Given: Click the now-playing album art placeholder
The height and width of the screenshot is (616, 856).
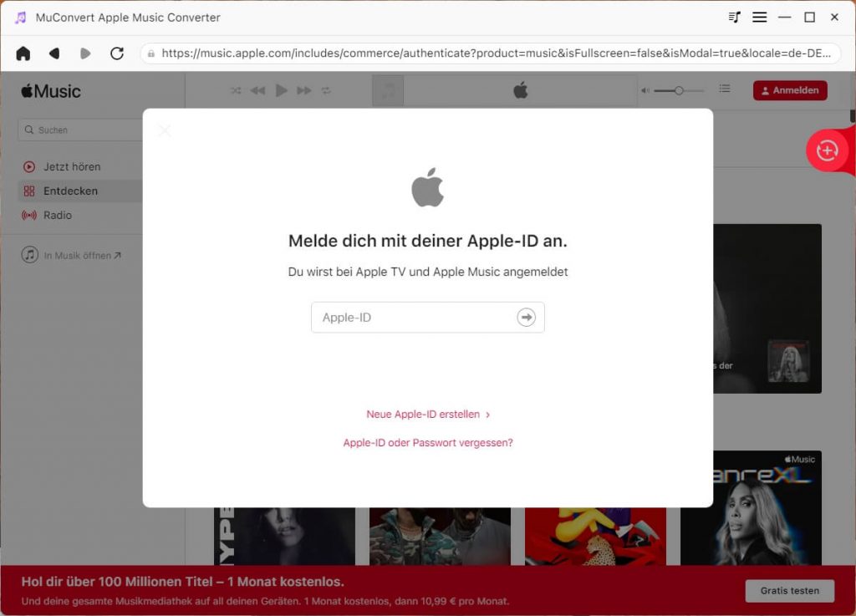Looking at the screenshot, I should tap(388, 90).
